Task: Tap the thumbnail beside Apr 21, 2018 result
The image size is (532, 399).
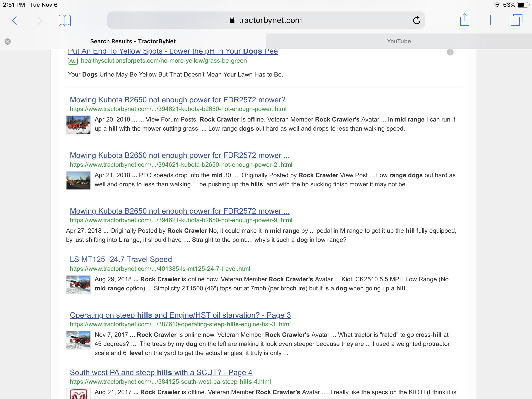Action: (x=78, y=180)
